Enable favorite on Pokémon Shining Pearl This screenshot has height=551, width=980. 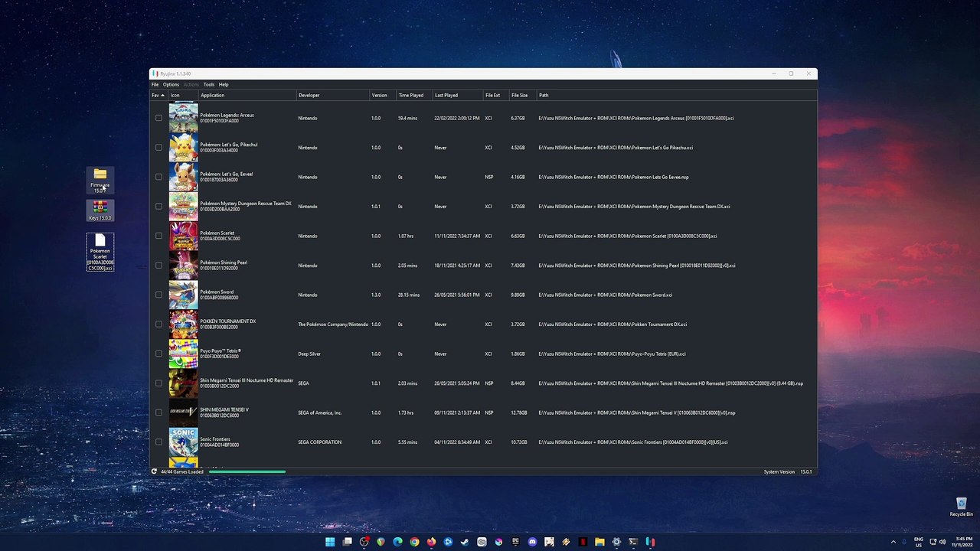click(x=158, y=266)
